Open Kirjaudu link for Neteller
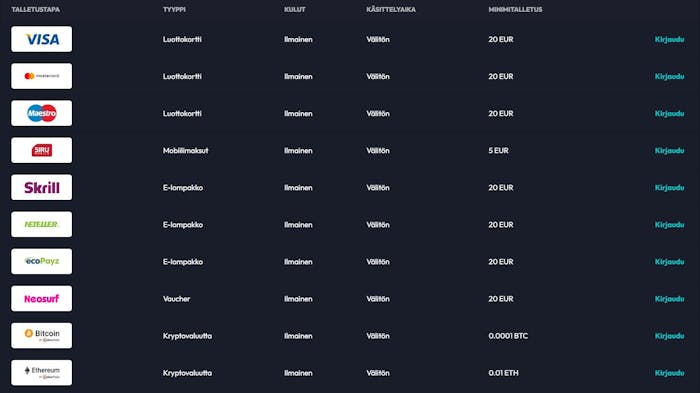The height and width of the screenshot is (393, 700). pyautogui.click(x=669, y=225)
